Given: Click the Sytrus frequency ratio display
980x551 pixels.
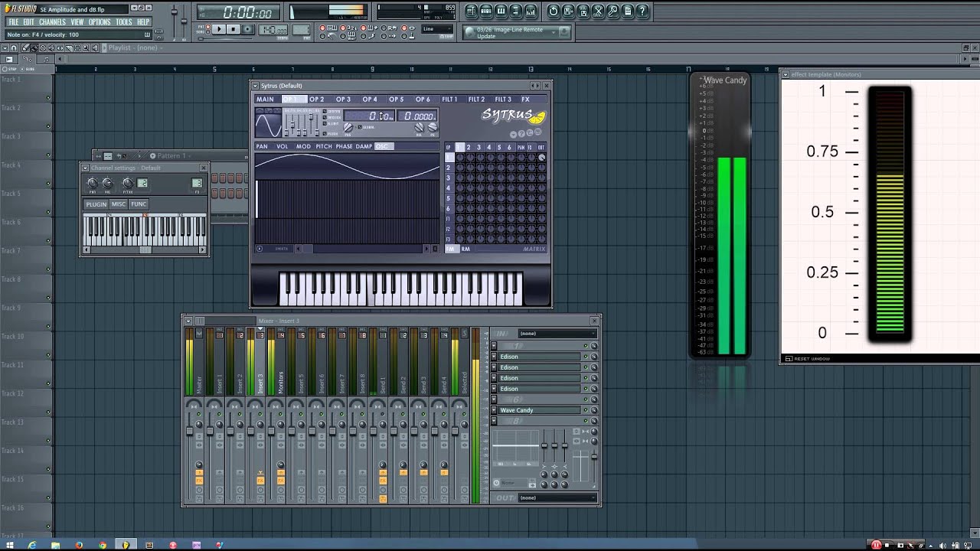Looking at the screenshot, I should point(417,116).
